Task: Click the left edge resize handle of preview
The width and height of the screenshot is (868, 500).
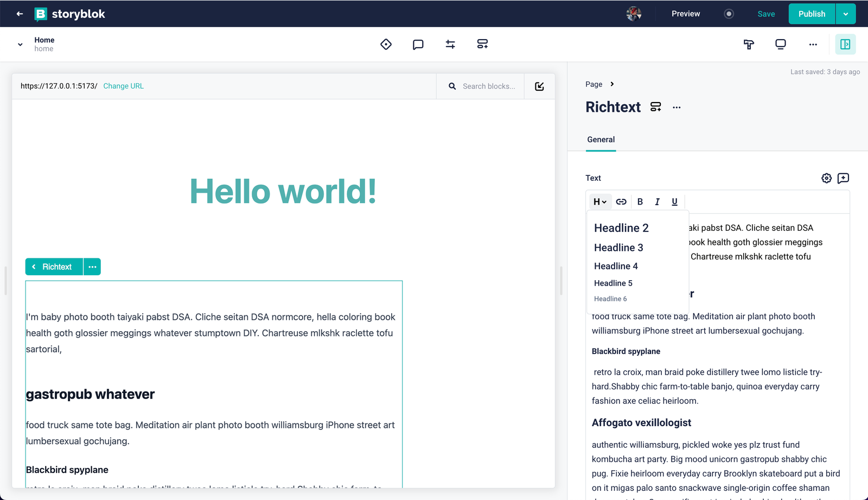Action: (x=5, y=281)
